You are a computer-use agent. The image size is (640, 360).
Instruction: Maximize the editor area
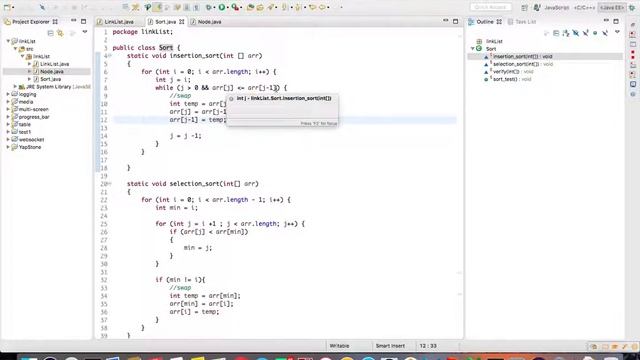click(456, 21)
